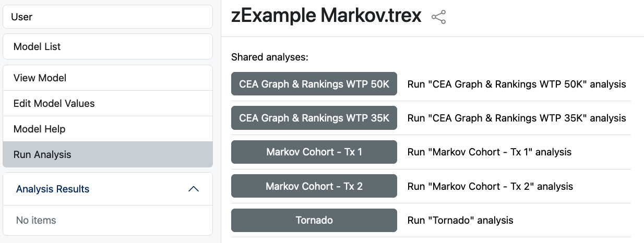Screen dimensions: 644x243
Task: Click the Analysis Results panel header text
Action: [x=53, y=189]
